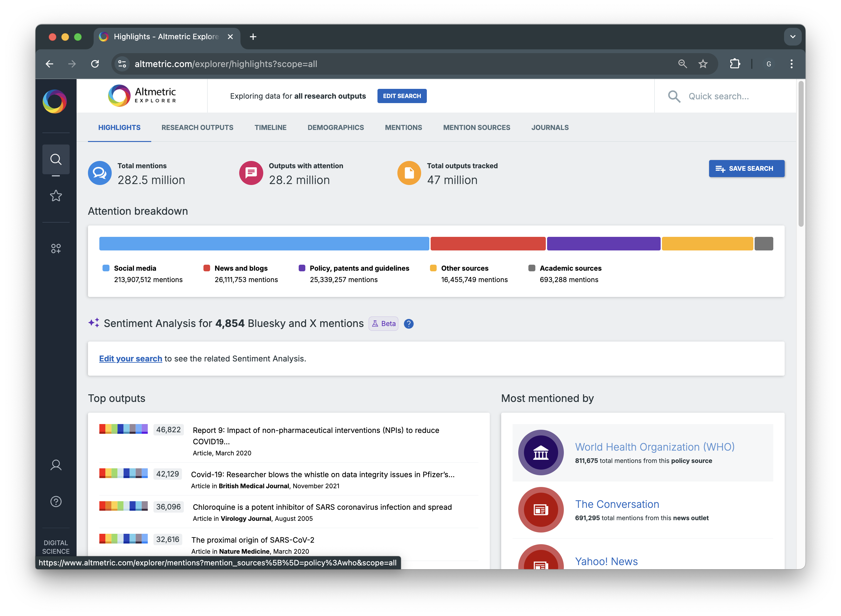This screenshot has width=841, height=616.
Task: Open The Conversation news outlet link
Action: pos(617,504)
